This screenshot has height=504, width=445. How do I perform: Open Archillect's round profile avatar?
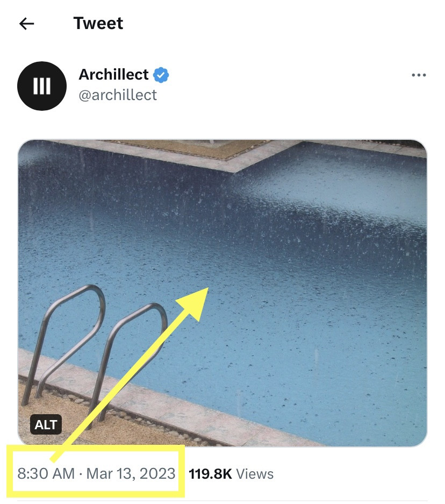(x=42, y=86)
